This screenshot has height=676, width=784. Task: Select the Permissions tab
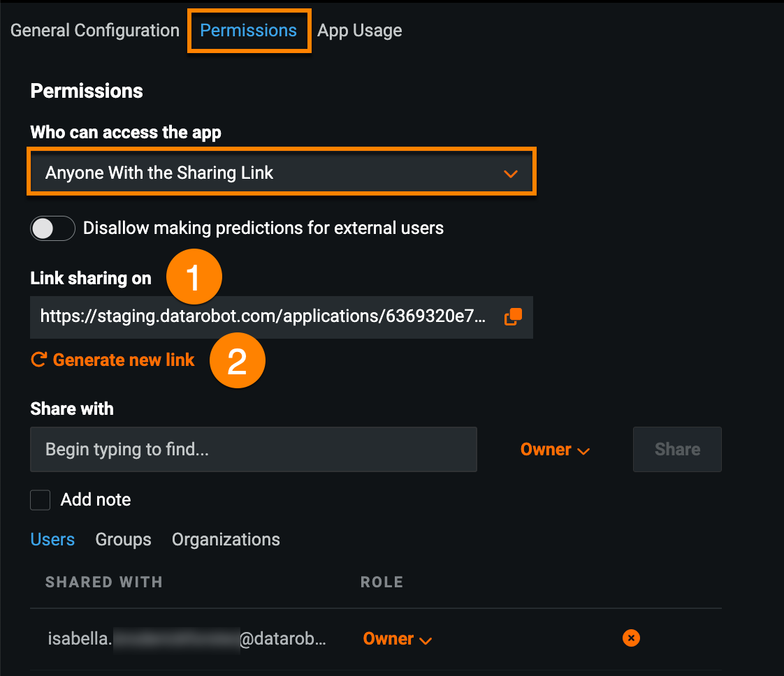[x=248, y=31]
